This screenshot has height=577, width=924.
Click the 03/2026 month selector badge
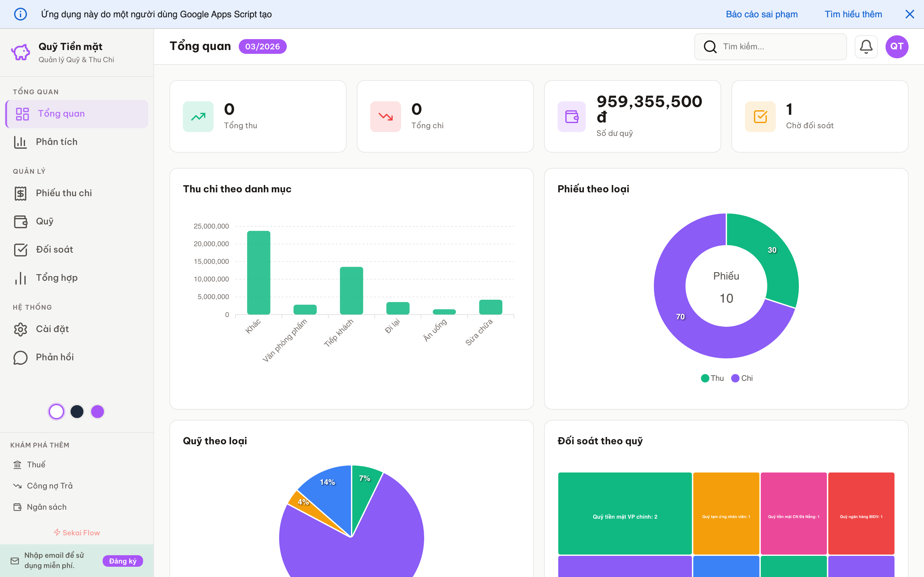click(262, 46)
